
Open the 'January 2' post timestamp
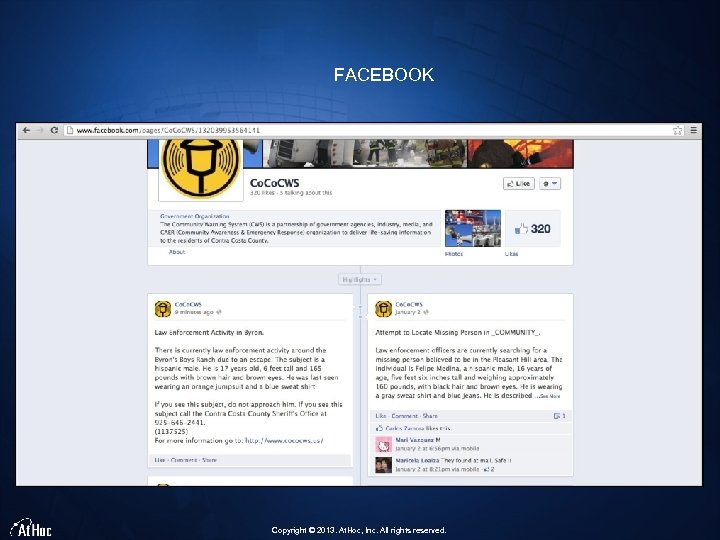click(x=408, y=312)
